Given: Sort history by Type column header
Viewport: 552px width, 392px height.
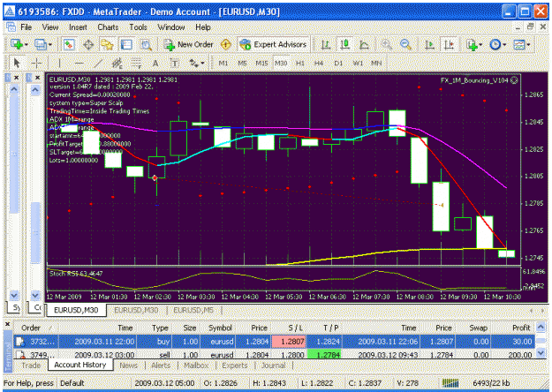Looking at the screenshot, I should pos(160,328).
